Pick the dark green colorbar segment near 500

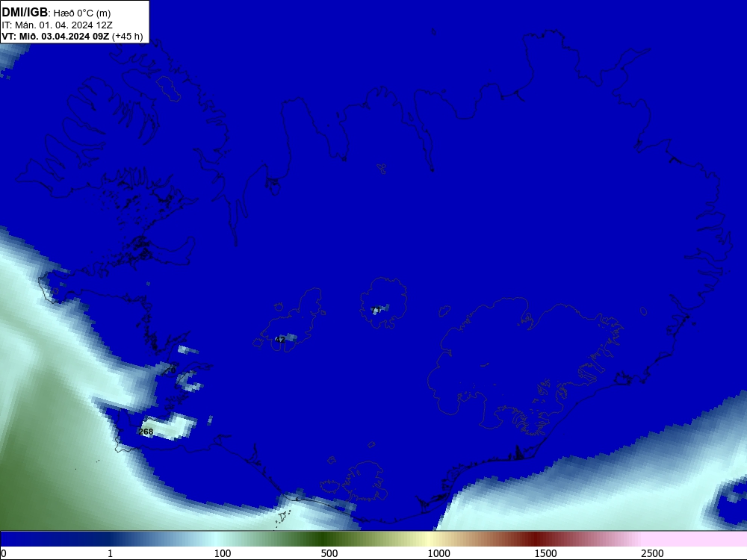pyautogui.click(x=324, y=539)
